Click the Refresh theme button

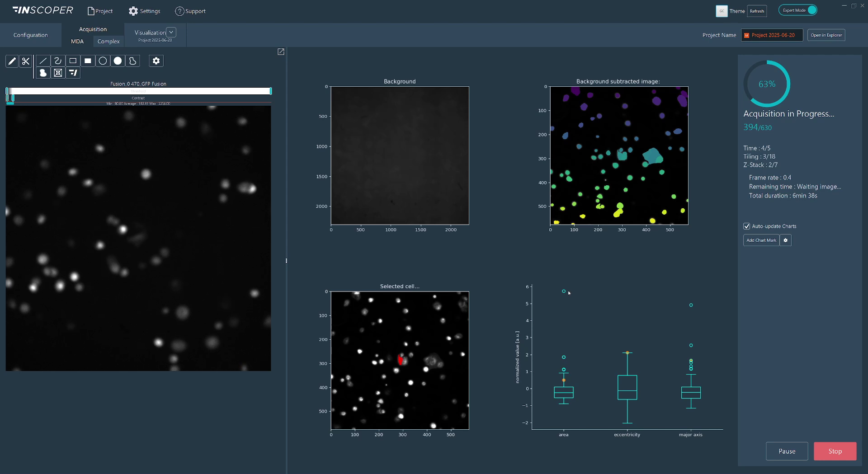click(x=757, y=11)
